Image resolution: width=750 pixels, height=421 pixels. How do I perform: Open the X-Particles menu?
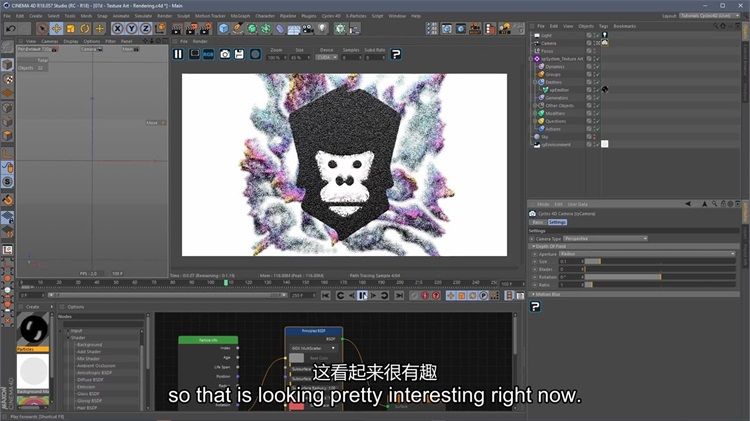356,16
